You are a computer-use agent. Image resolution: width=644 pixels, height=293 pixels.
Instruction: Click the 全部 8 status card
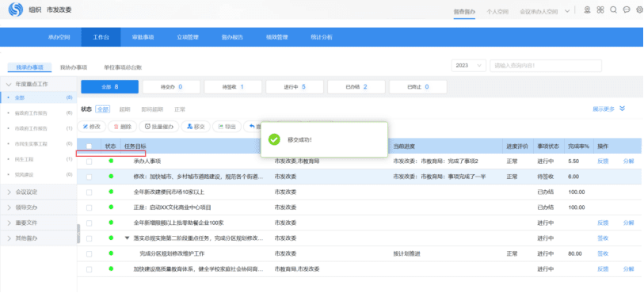pos(109,87)
